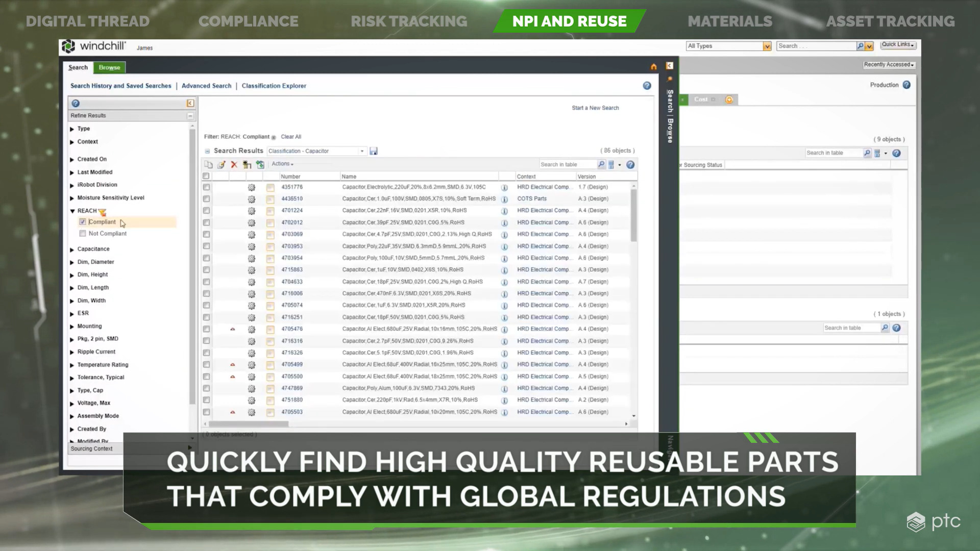This screenshot has height=551, width=980.
Task: Expand the Capacitance filter
Action: click(x=72, y=249)
